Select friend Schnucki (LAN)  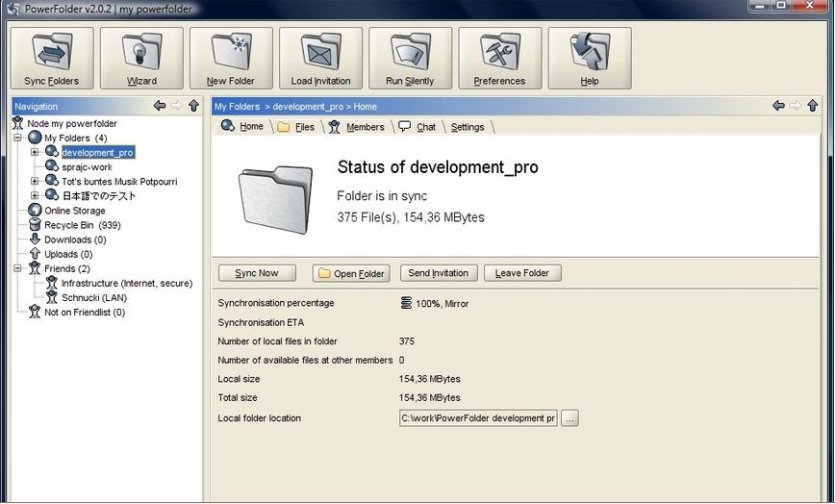tap(93, 298)
